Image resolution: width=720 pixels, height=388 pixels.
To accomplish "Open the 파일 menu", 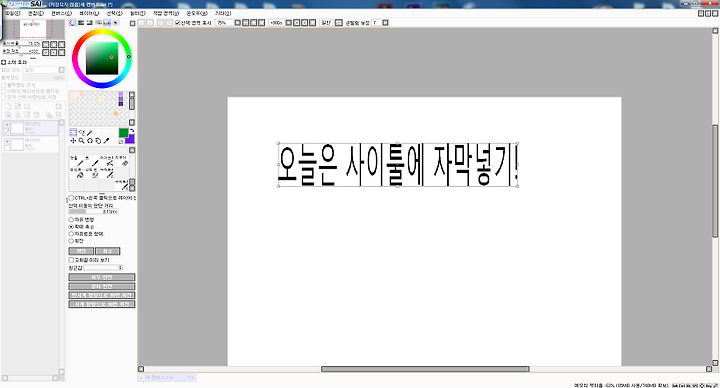I will (12, 13).
